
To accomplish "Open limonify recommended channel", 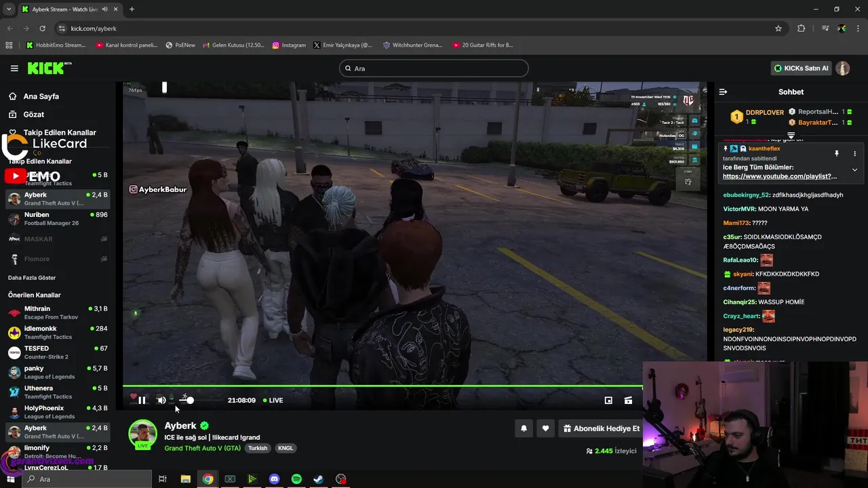I will point(58,452).
